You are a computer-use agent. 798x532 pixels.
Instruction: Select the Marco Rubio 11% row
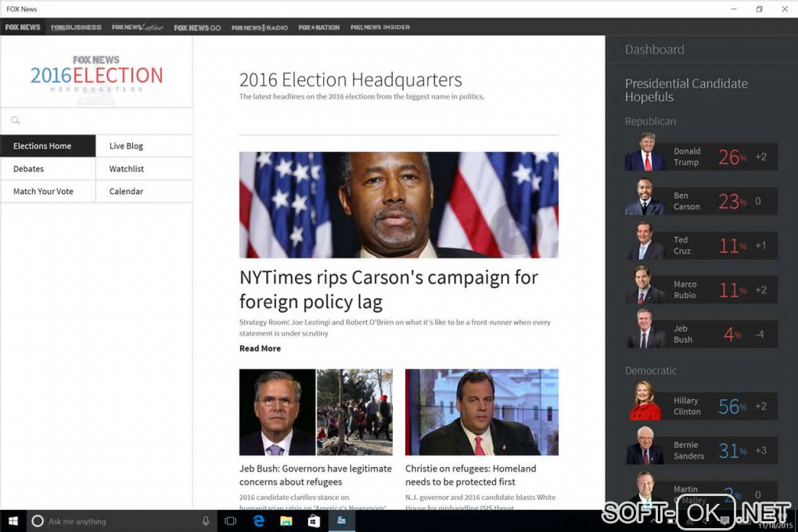701,289
